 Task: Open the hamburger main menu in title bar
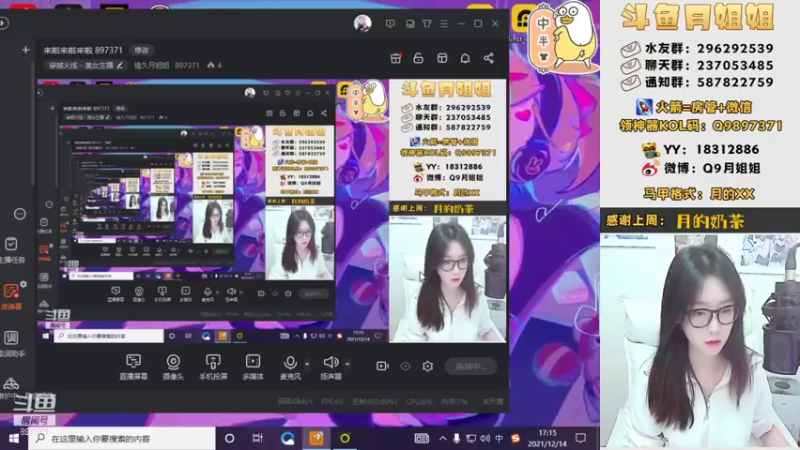click(444, 23)
